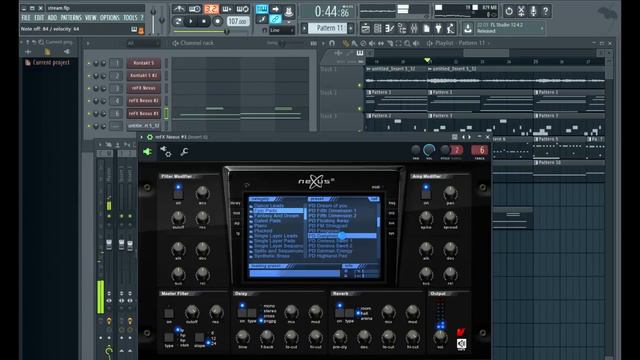Select reFX Nexus #2 channel button
This screenshot has width=640, height=360.
(x=143, y=100)
